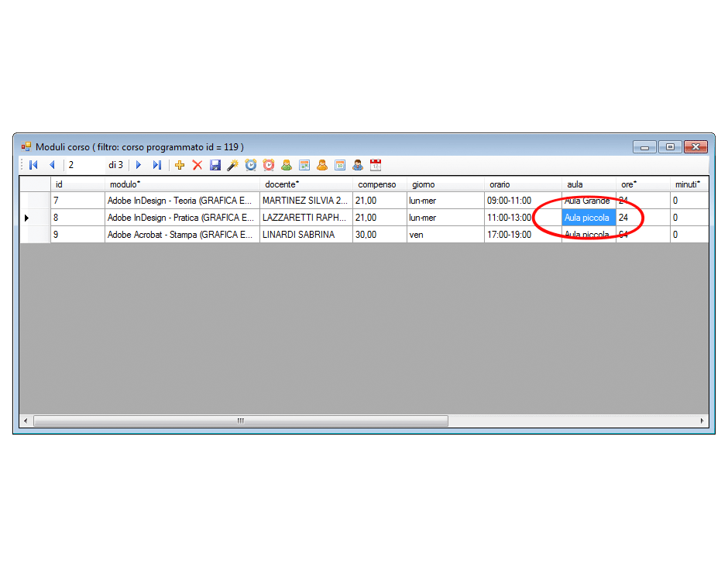Click the orario cell 09:00-11:00
Screen dimensions: 728x567
523,201
